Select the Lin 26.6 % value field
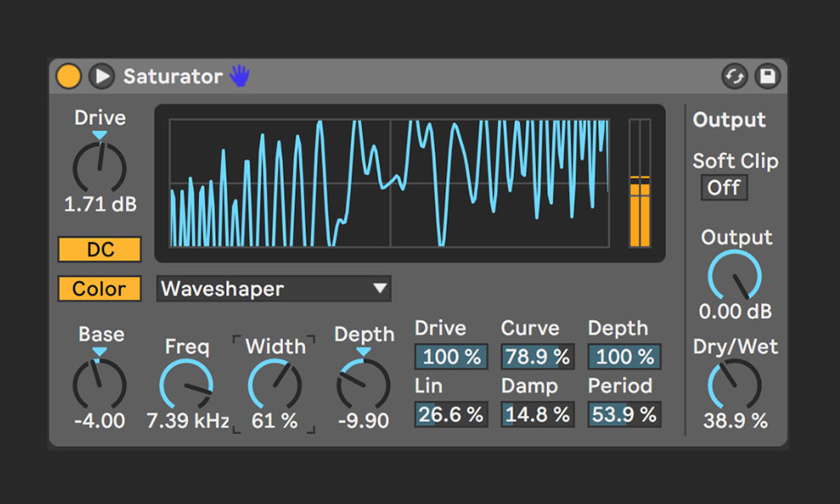Screen dimensions: 840x504 [x=451, y=414]
